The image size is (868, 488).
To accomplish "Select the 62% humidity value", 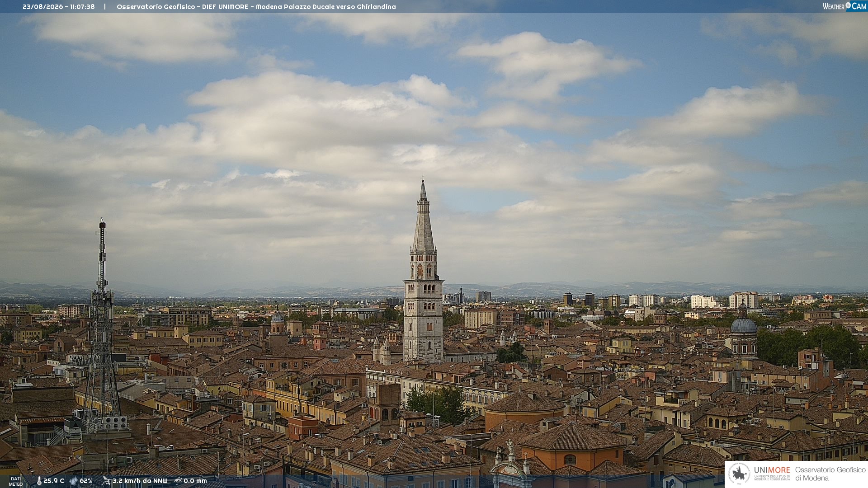I will click(86, 481).
